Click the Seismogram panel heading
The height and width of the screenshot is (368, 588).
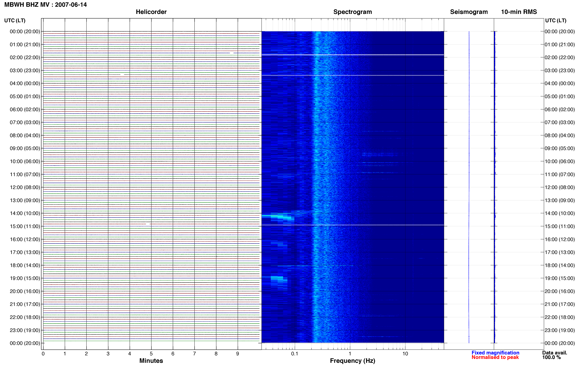tap(469, 12)
